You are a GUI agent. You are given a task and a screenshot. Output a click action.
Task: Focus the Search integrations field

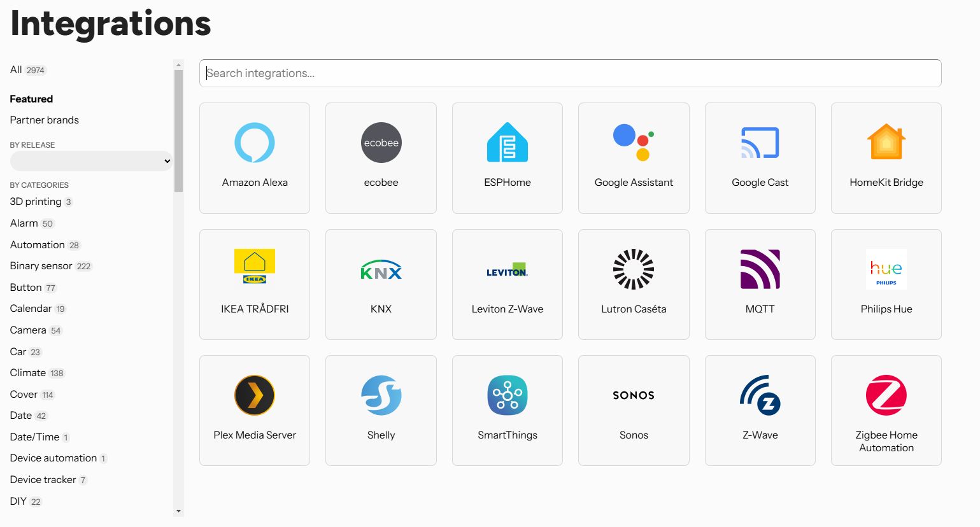tap(570, 73)
